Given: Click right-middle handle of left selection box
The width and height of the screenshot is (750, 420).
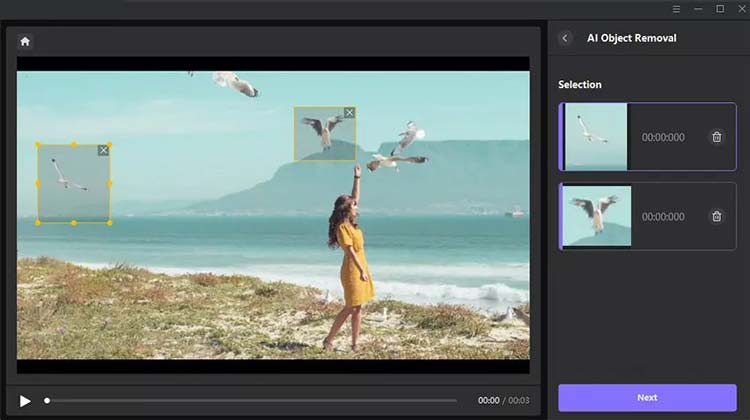Looking at the screenshot, I should [110, 183].
